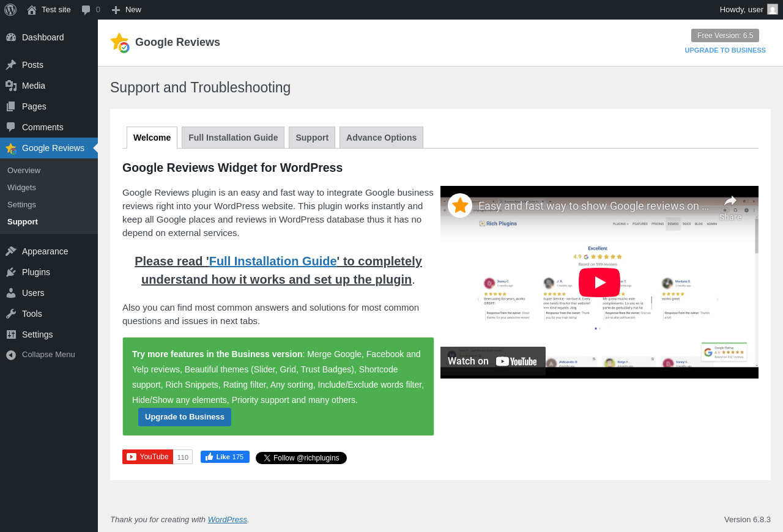Click the New plus icon
The height and width of the screenshot is (532, 783).
click(x=116, y=10)
